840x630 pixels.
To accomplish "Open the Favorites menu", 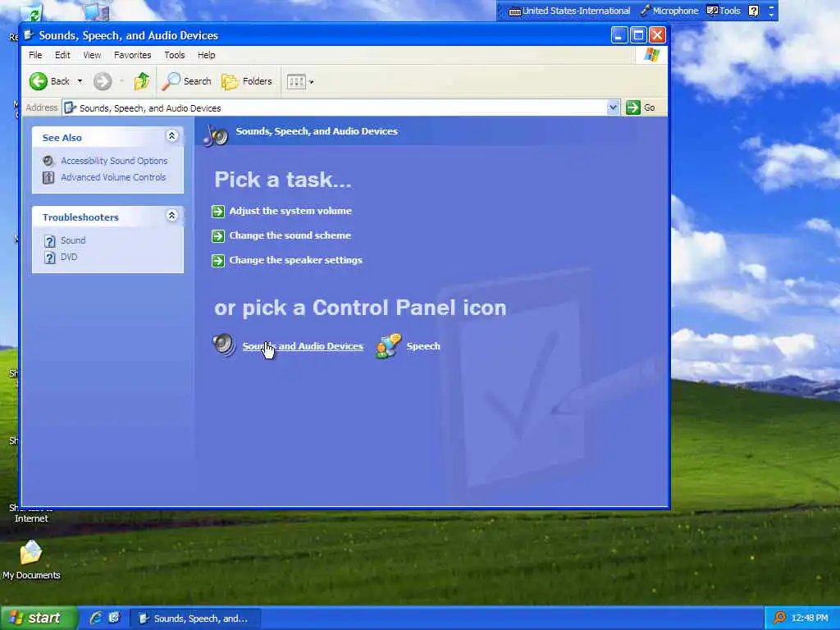I will coord(132,55).
